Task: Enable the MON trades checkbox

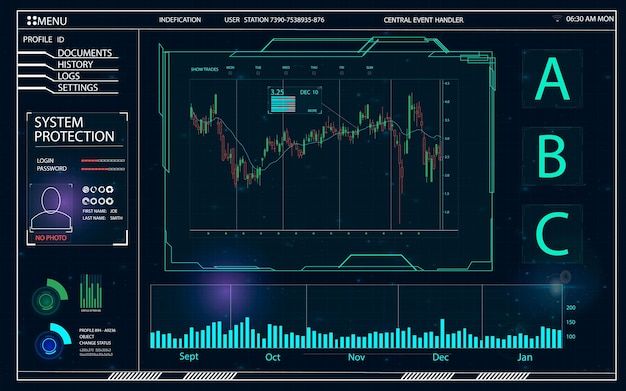Action: click(x=230, y=73)
